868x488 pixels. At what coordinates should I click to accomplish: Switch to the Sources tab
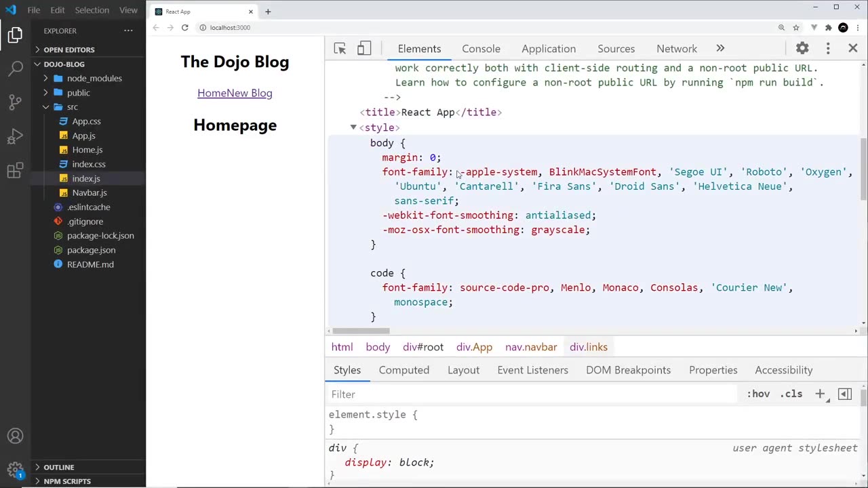(616, 49)
